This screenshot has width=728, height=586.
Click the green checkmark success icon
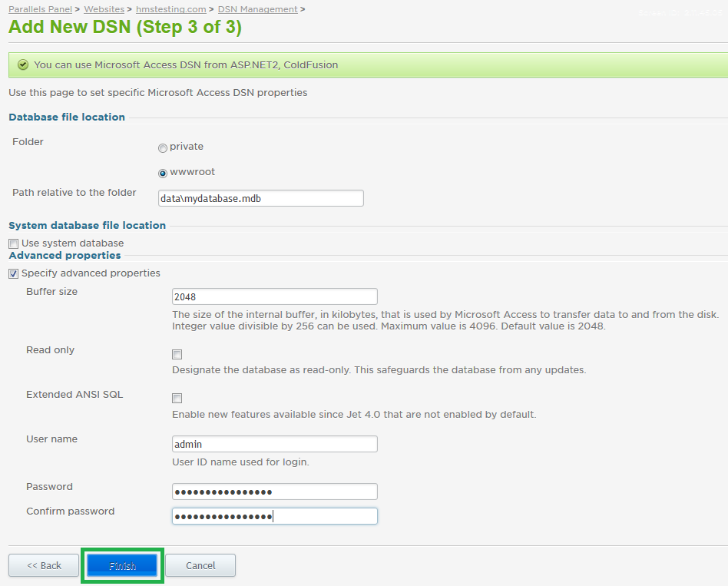(x=23, y=65)
